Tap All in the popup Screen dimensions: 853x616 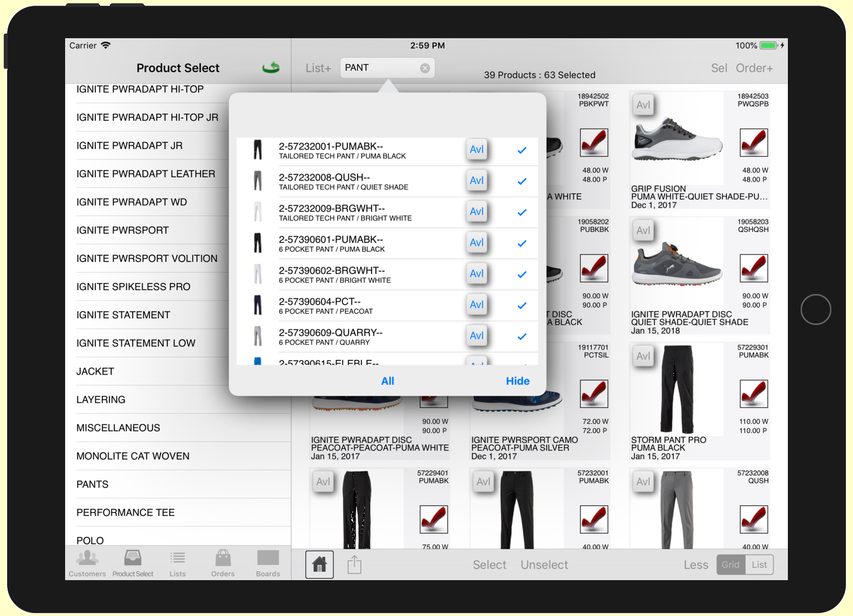coord(388,381)
